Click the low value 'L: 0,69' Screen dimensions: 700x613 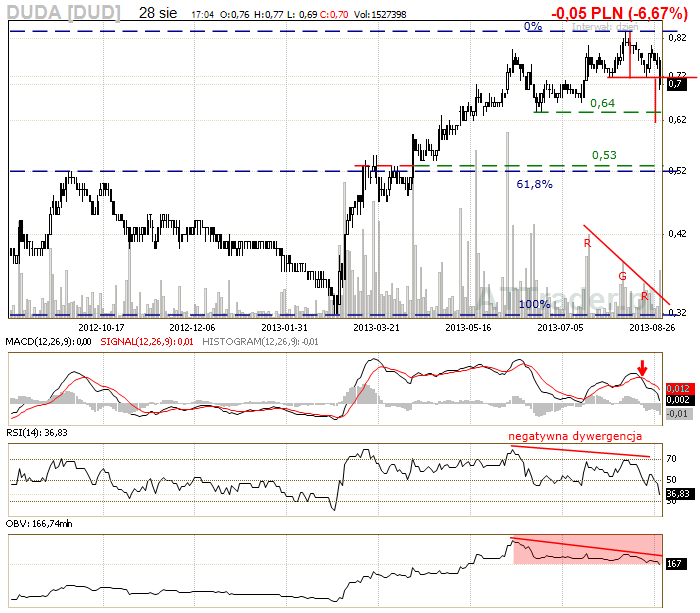pyautogui.click(x=302, y=15)
